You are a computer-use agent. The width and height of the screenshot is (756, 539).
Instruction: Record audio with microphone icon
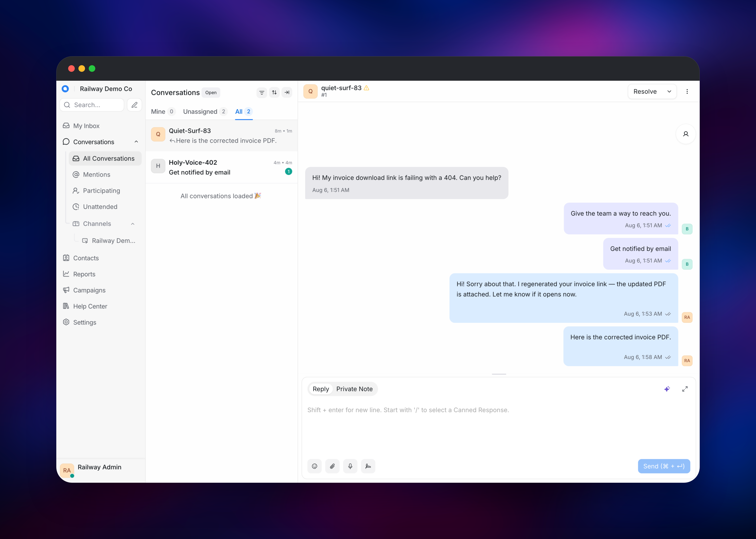tap(350, 466)
